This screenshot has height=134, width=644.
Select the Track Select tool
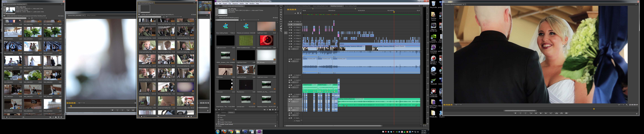(x=281, y=10)
